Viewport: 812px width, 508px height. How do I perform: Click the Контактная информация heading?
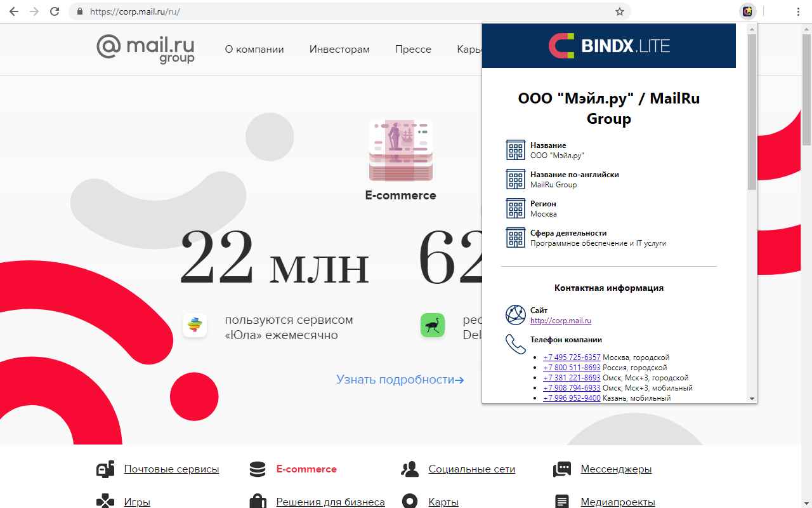609,288
